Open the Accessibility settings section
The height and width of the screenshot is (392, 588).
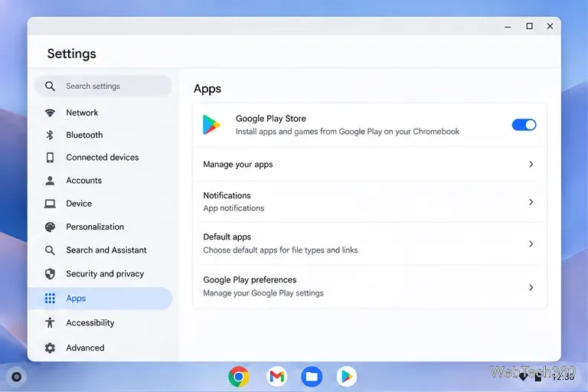[x=100, y=322]
